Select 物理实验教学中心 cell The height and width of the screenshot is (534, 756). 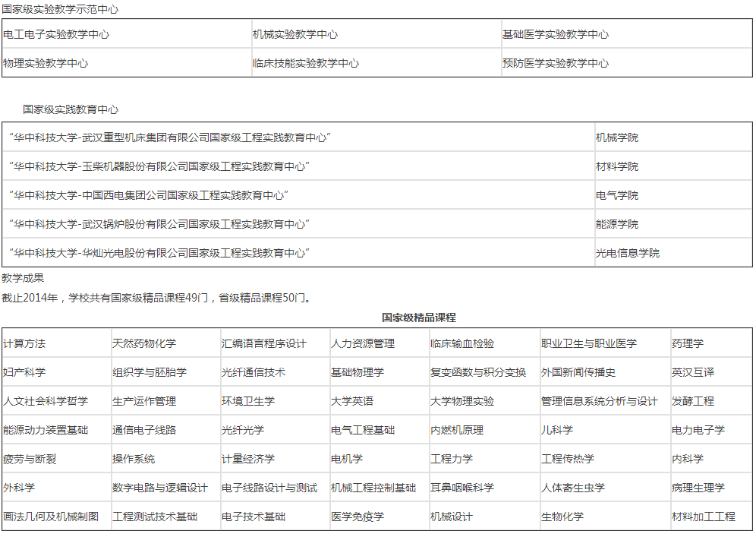click(127, 63)
